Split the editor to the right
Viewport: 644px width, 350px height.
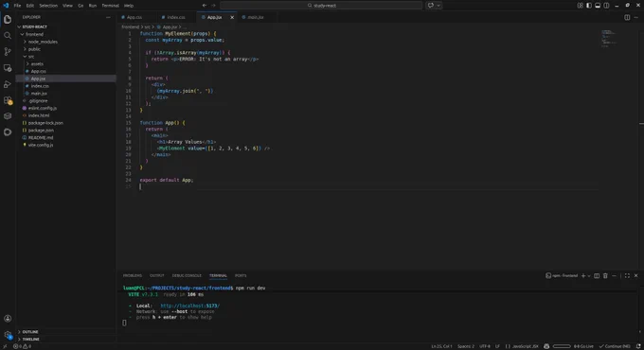click(x=627, y=17)
